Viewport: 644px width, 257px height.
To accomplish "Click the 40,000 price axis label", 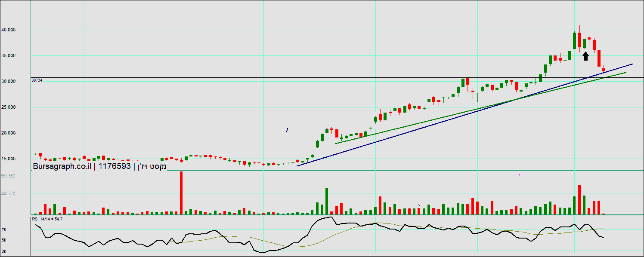I will pos(21,30).
